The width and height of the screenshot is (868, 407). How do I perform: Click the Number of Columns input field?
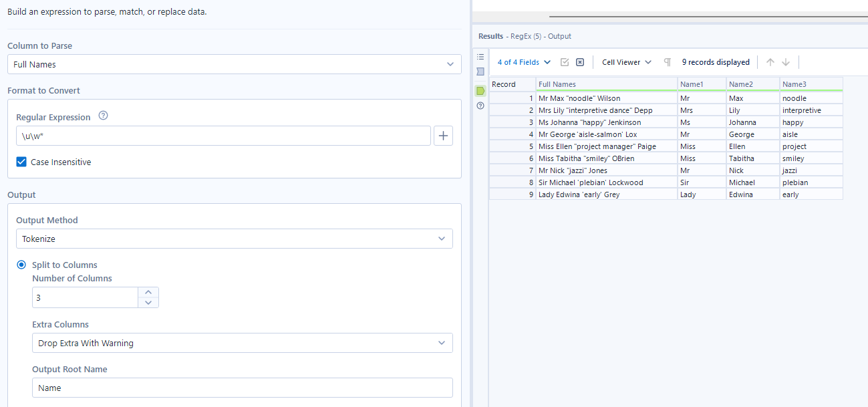86,297
